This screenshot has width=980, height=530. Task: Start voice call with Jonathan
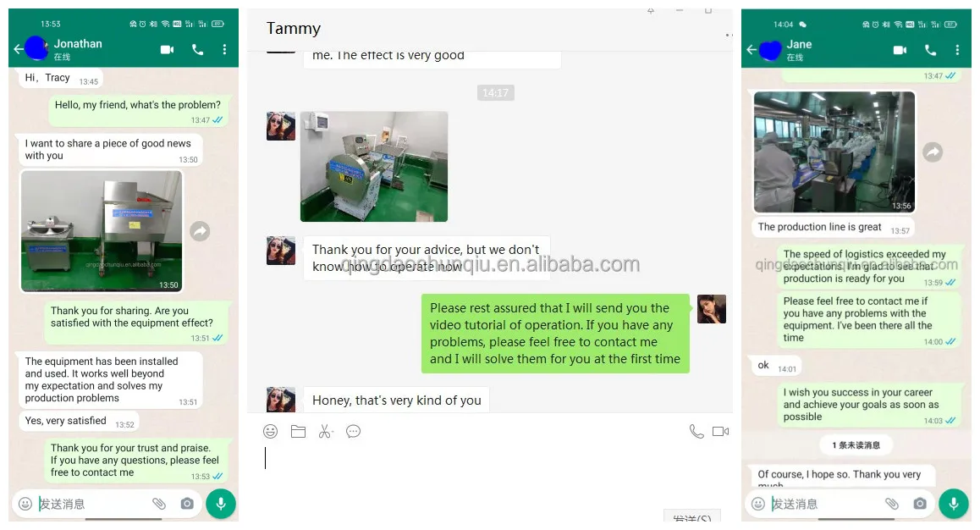197,49
